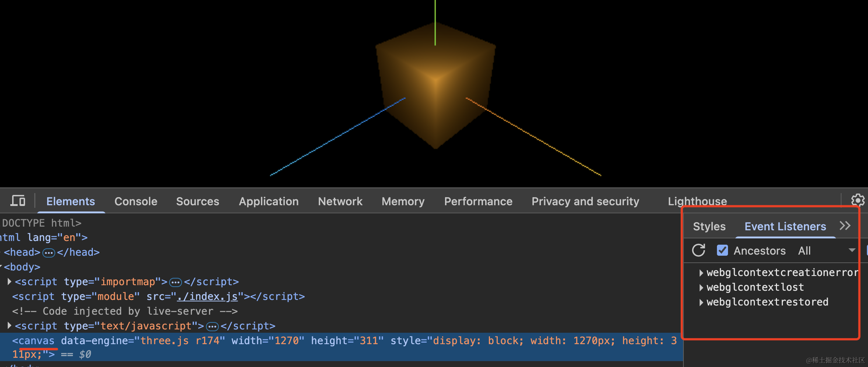868x367 pixels.
Task: Open the Console tab
Action: click(x=136, y=201)
